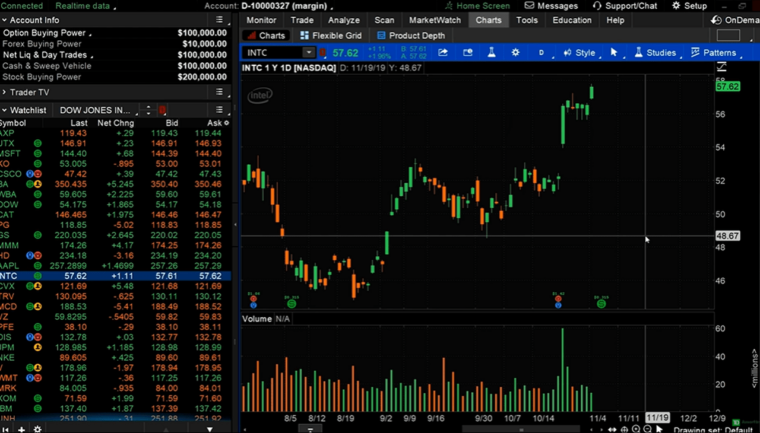Open the DOW JONES watchlist selector
760x433 pixels.
click(100, 110)
